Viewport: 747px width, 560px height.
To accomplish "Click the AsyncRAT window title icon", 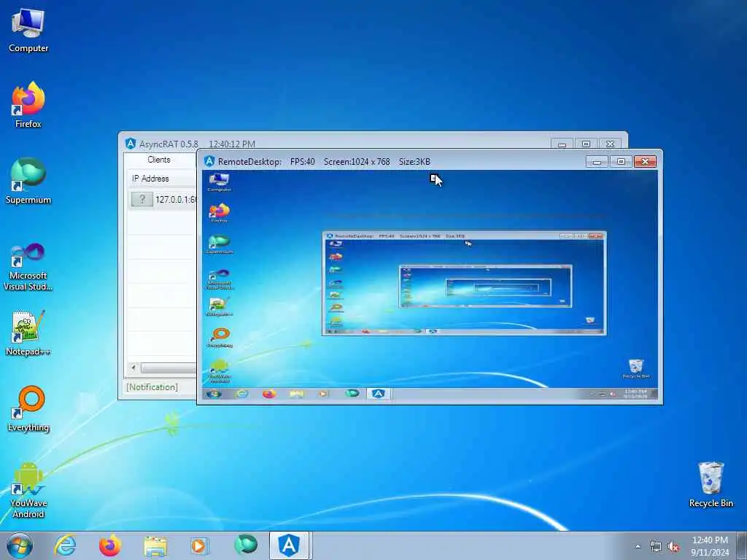I will tap(131, 144).
